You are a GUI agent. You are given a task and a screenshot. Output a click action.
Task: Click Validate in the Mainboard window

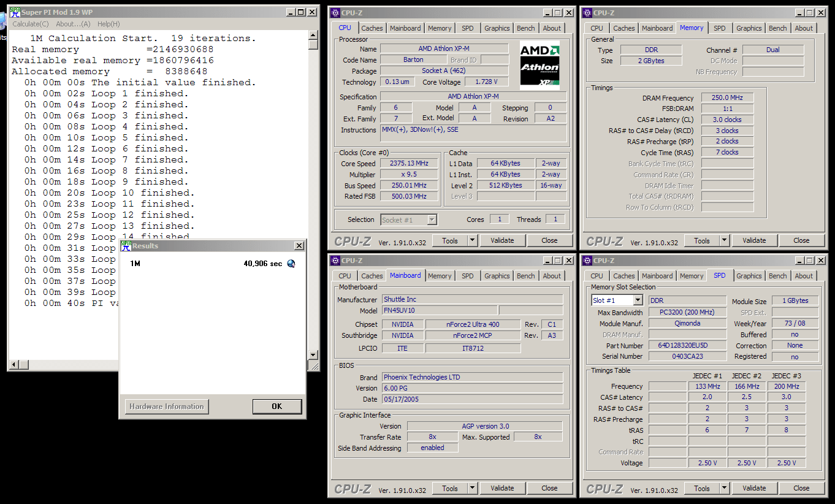(x=502, y=488)
